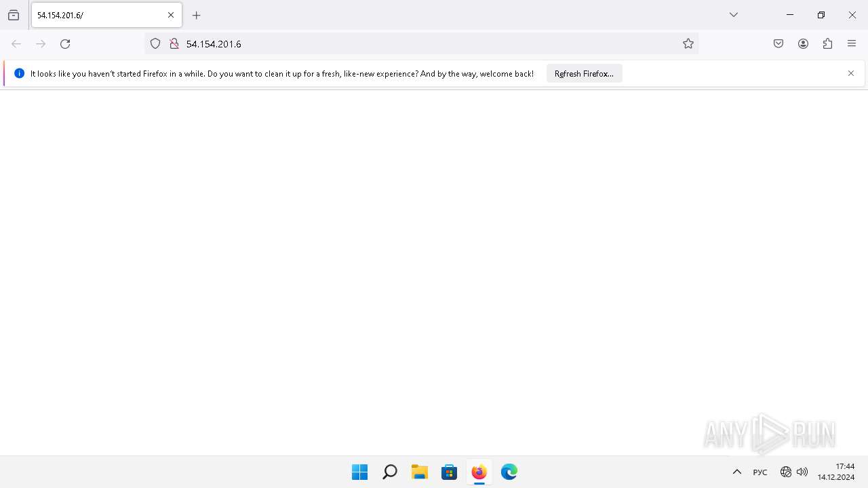The width and height of the screenshot is (868, 488).
Task: Open the Firefox account menu
Action: point(803,43)
